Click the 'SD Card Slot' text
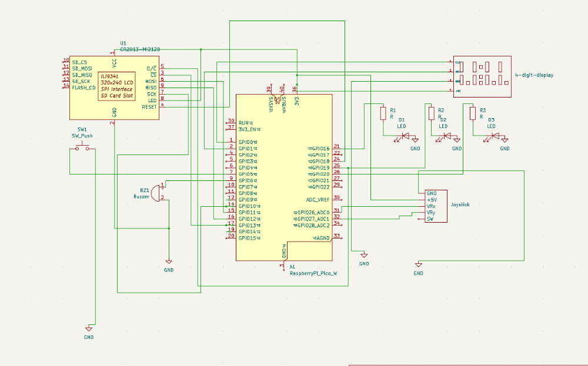This screenshot has height=366, width=588. [116, 96]
